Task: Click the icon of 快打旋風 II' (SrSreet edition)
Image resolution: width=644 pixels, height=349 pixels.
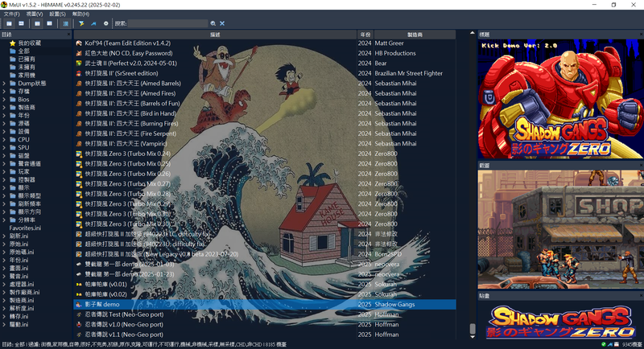Action: tap(79, 73)
